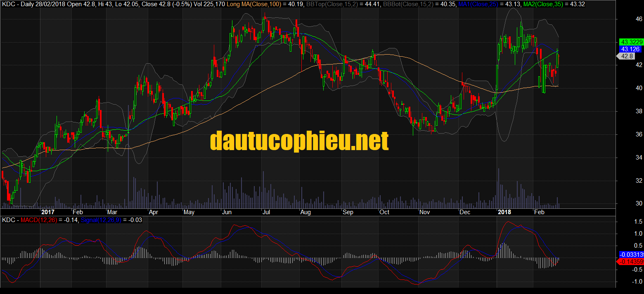
Task: Click the -0.5 label on MACD axis
Action: [637, 270]
